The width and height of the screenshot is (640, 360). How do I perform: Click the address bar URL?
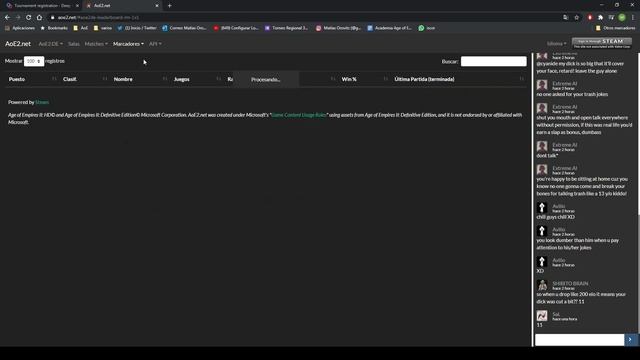98,18
